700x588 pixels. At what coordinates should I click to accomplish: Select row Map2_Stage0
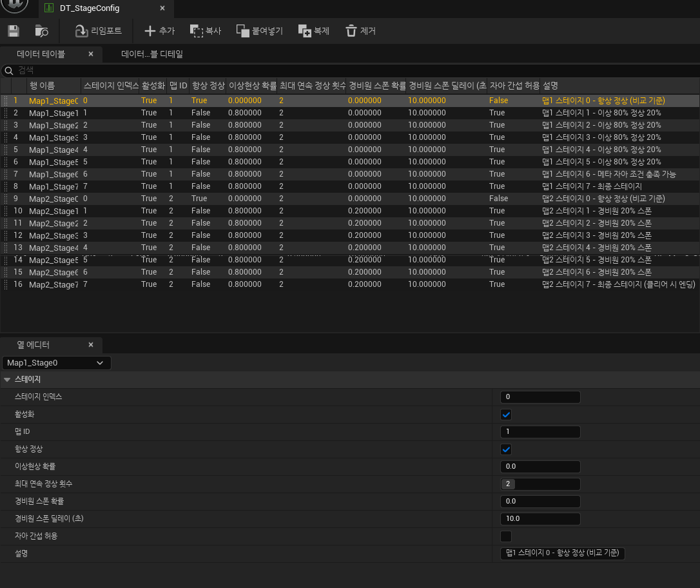pos(350,199)
